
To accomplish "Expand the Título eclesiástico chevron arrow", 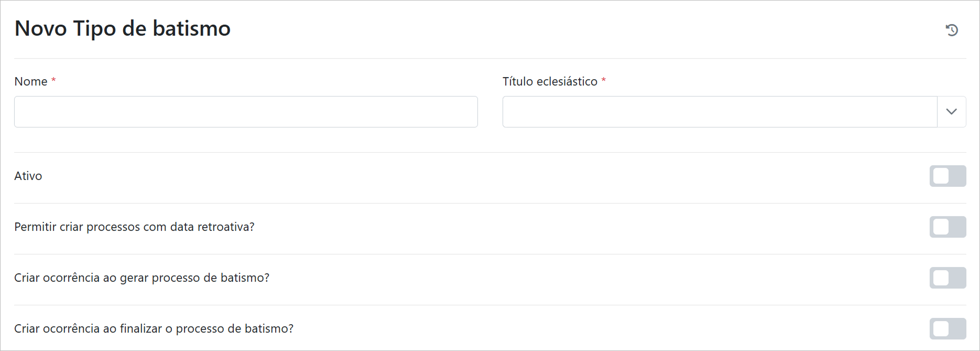I will (951, 112).
